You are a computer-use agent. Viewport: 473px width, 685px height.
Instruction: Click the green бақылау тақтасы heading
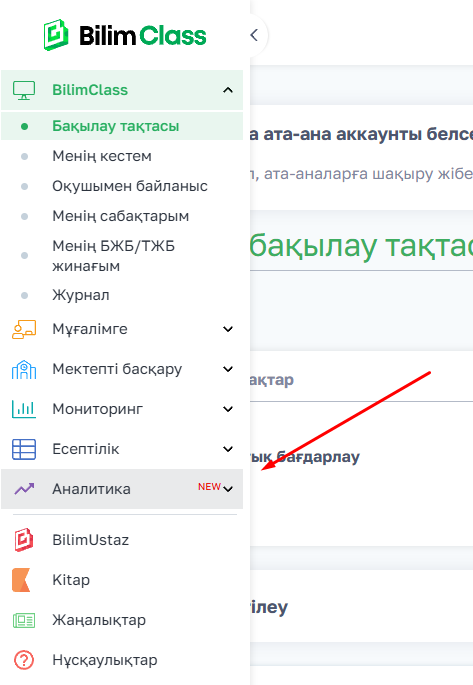(x=361, y=246)
